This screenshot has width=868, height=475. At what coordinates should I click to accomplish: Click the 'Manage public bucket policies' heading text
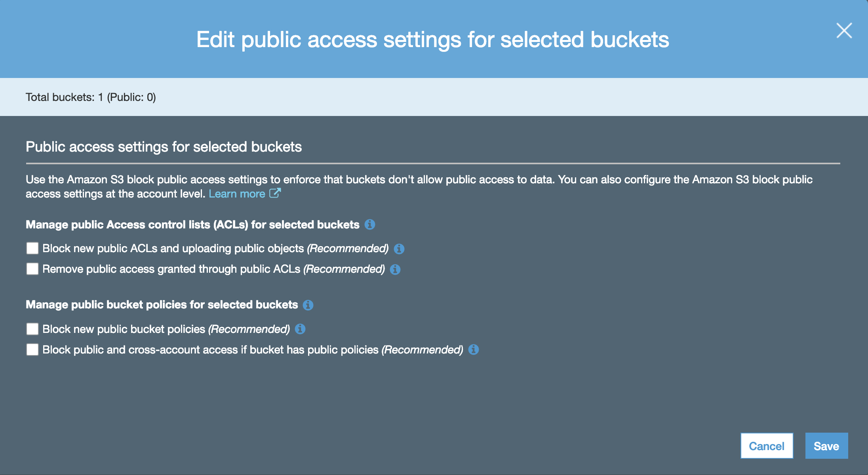(162, 305)
